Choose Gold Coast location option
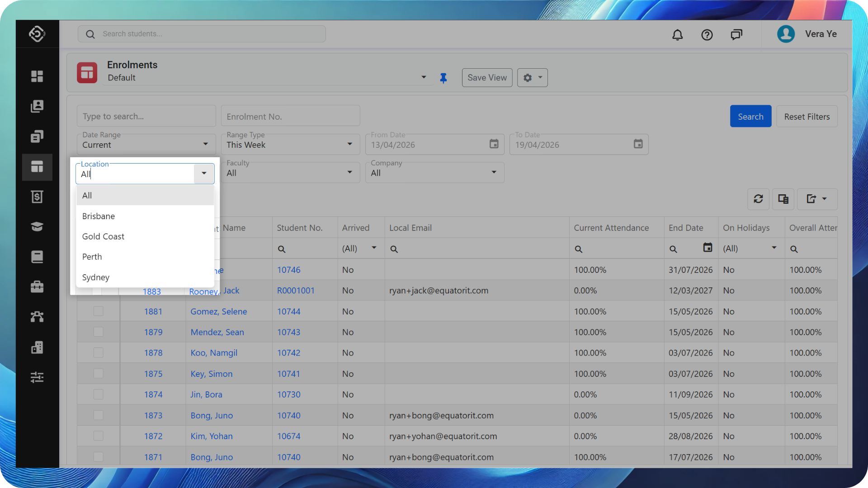The width and height of the screenshot is (868, 488). (103, 236)
